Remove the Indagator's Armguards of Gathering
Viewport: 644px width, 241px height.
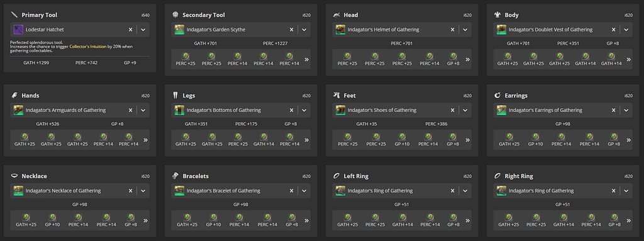(130, 110)
